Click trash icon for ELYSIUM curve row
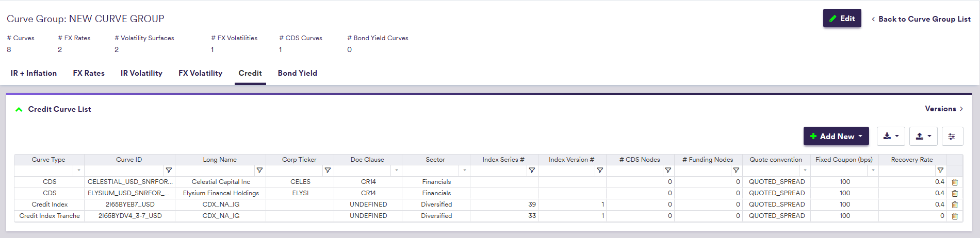Screen dimensions: 980x238 click(954, 193)
